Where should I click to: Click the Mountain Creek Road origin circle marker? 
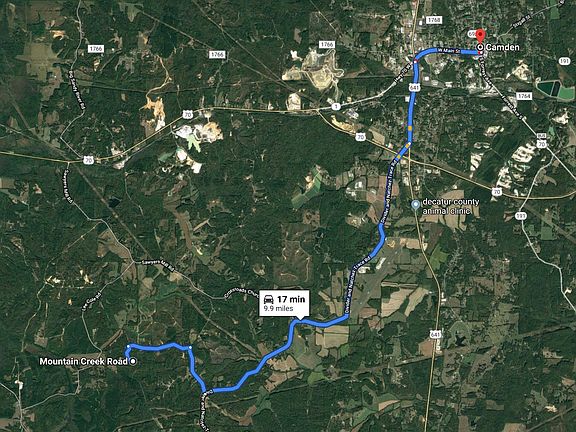coord(133,361)
